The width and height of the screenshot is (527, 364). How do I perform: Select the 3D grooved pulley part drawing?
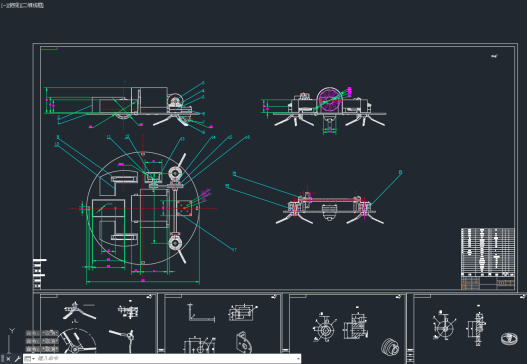point(390,346)
